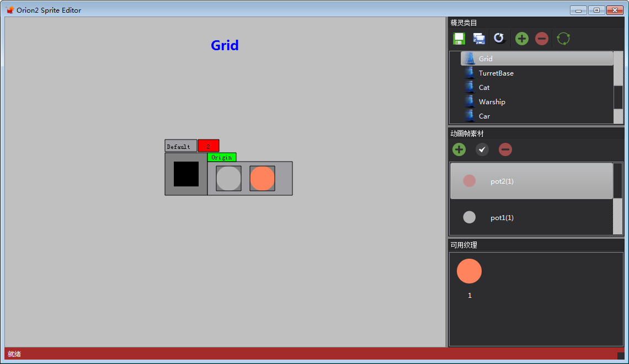Click the green floppy disk save icon
The image size is (629, 364).
point(459,39)
